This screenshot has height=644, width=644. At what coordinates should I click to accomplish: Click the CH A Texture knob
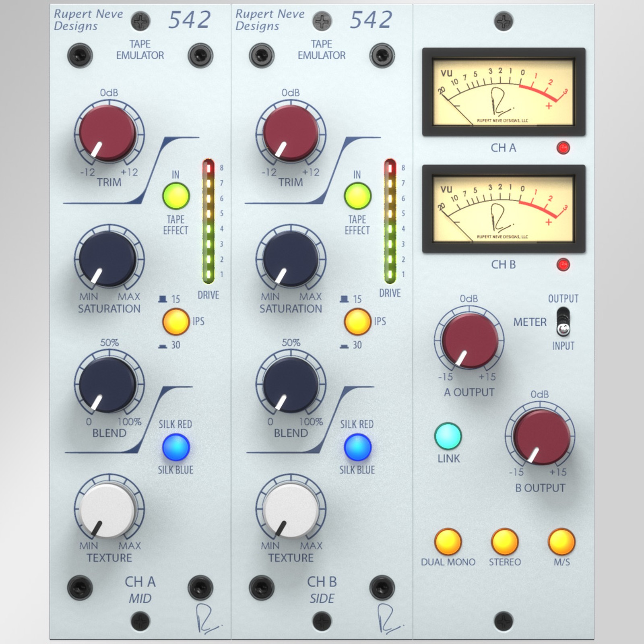108,510
